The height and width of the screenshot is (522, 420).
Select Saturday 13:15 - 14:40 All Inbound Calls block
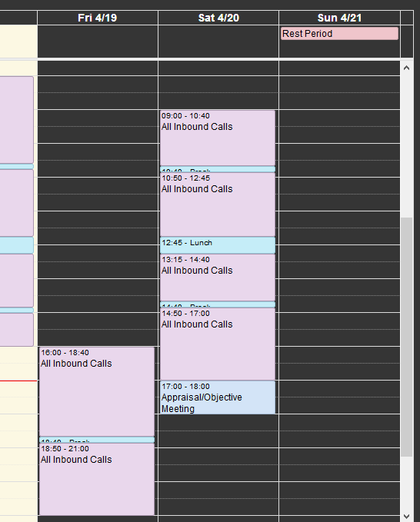pyautogui.click(x=218, y=278)
